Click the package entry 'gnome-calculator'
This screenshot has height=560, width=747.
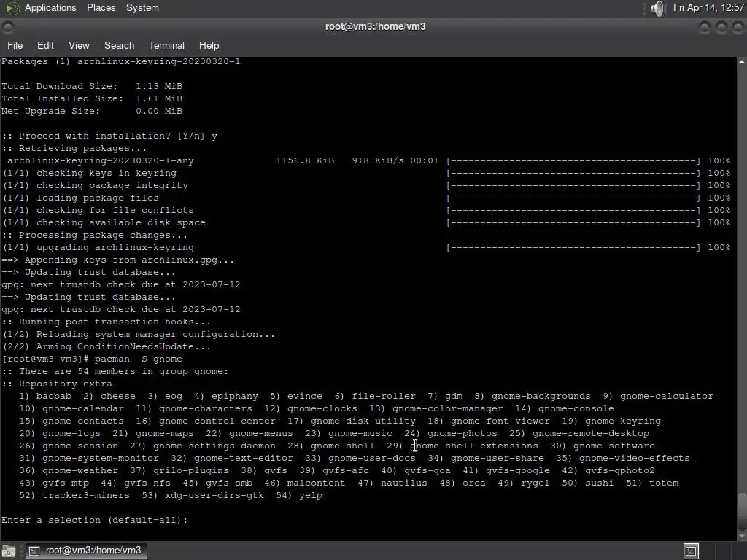coord(667,396)
